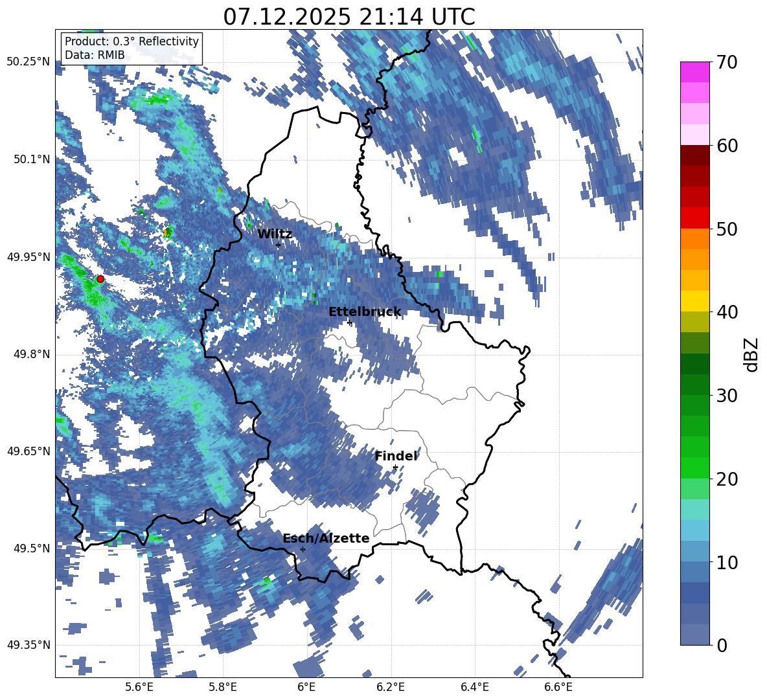The height and width of the screenshot is (700, 767).
Task: Click the Wiltz city label
Action: (275, 234)
